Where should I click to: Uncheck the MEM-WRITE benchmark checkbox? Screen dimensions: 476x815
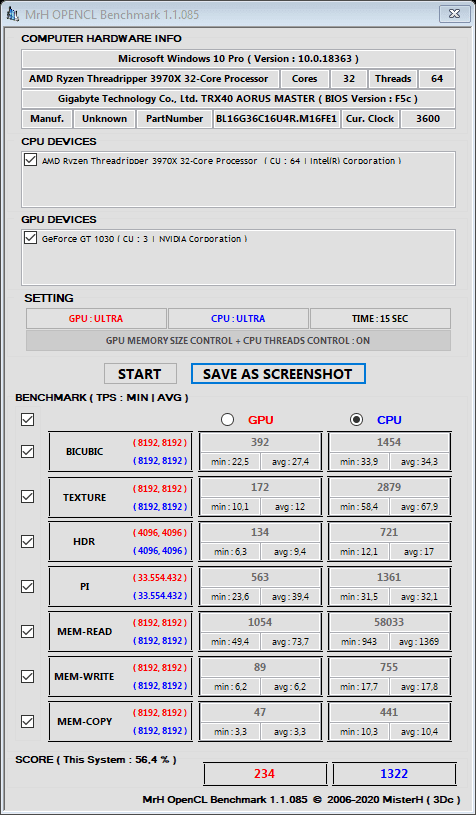click(28, 676)
